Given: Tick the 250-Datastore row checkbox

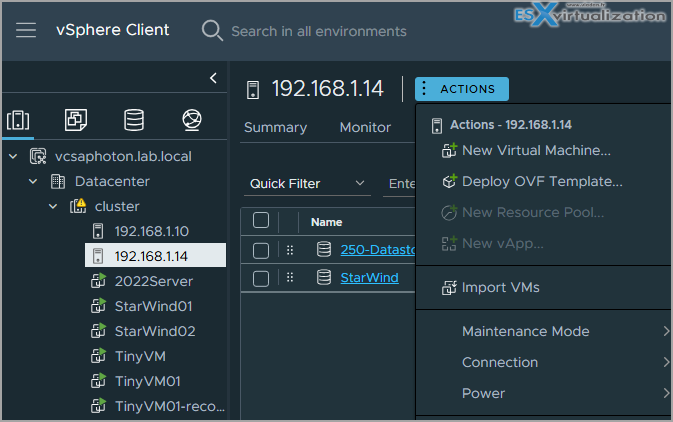Looking at the screenshot, I should [261, 251].
